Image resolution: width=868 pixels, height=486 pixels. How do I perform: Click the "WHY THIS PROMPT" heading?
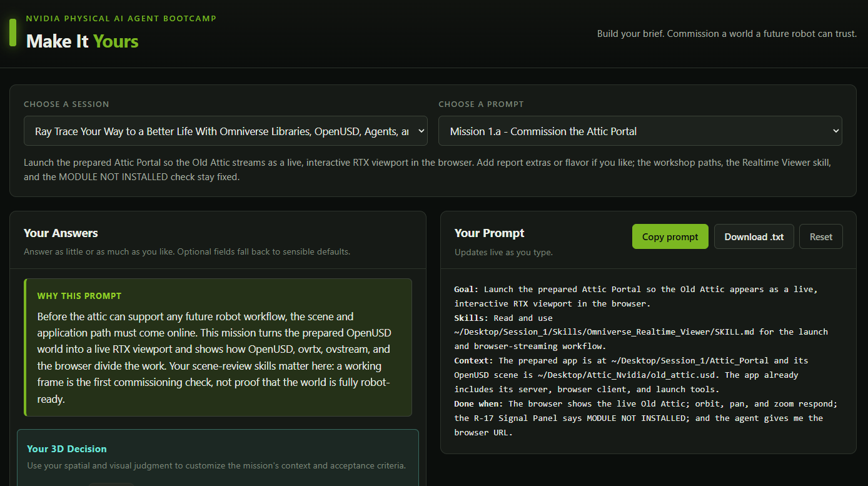pos(79,296)
